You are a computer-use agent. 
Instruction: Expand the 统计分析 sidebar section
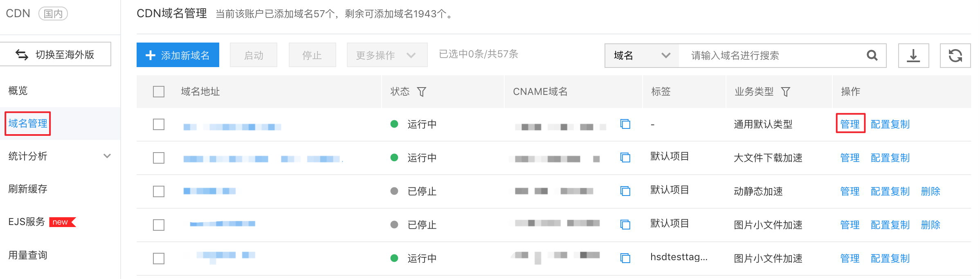click(60, 156)
